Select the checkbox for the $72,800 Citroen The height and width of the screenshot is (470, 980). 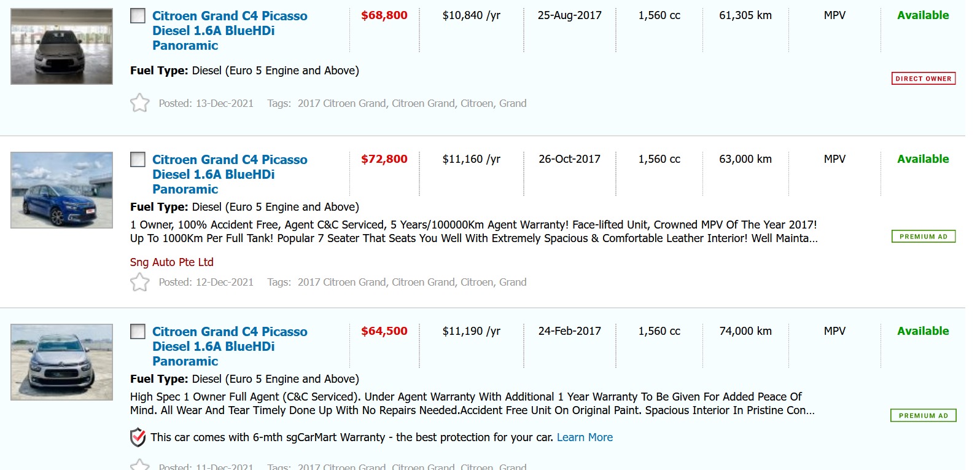point(138,160)
